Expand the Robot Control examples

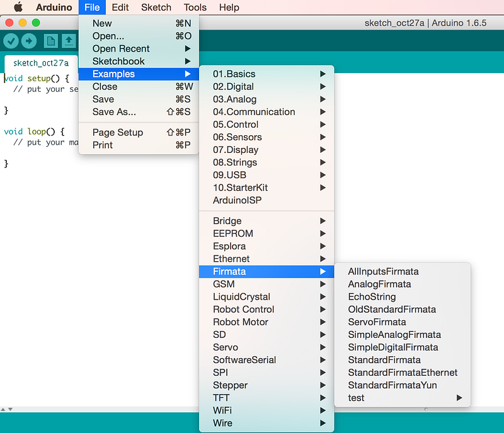pos(266,310)
